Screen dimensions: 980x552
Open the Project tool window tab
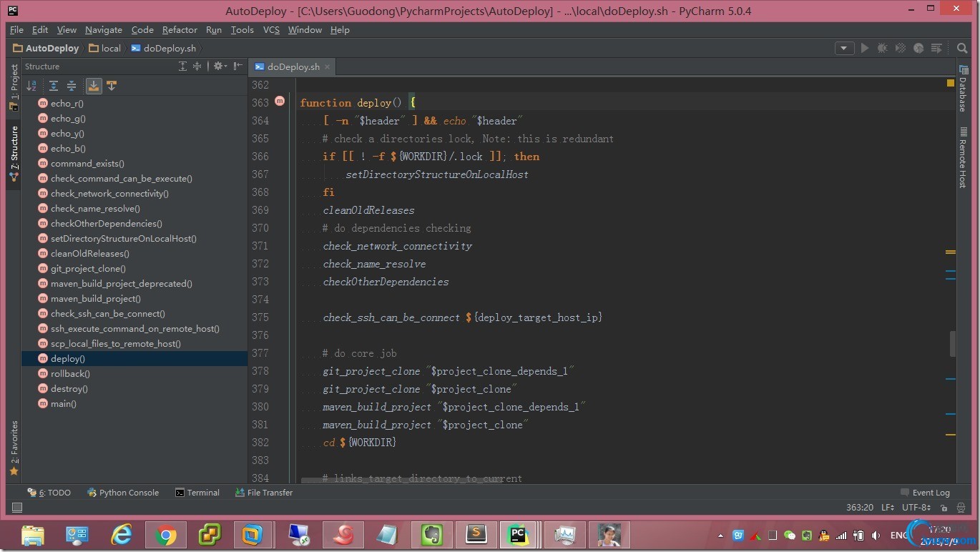(14, 87)
